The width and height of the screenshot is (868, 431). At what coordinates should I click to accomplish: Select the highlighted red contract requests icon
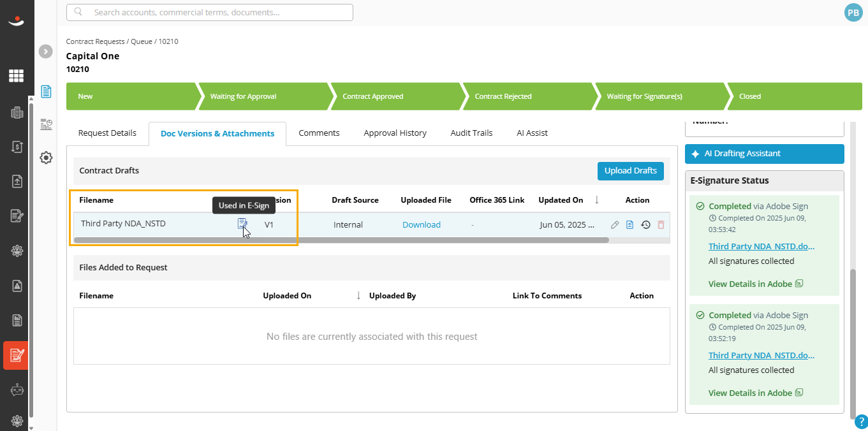(16, 355)
